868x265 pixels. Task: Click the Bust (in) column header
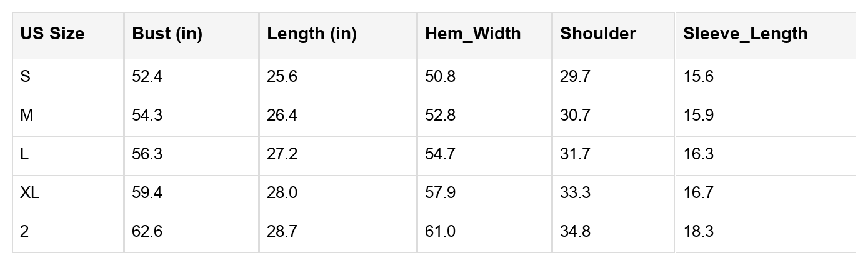click(167, 34)
